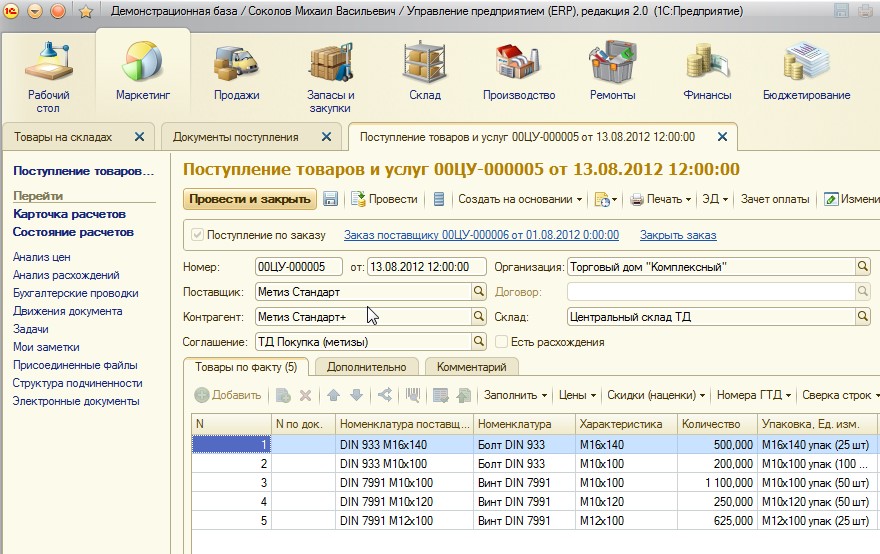Click the Провести и закрыть button
This screenshot has width=880, height=554.
click(x=250, y=199)
